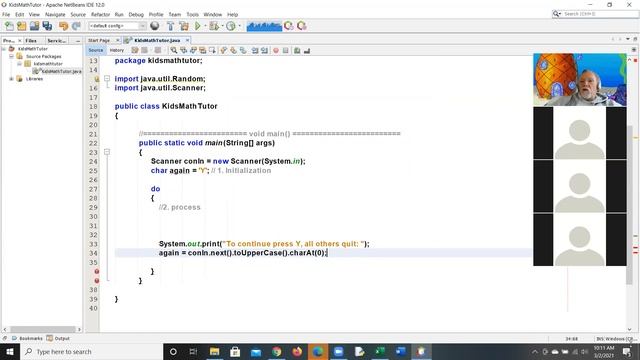Open the Tools menu
Image resolution: width=640 pixels, height=360 pixels.
pos(192,14)
